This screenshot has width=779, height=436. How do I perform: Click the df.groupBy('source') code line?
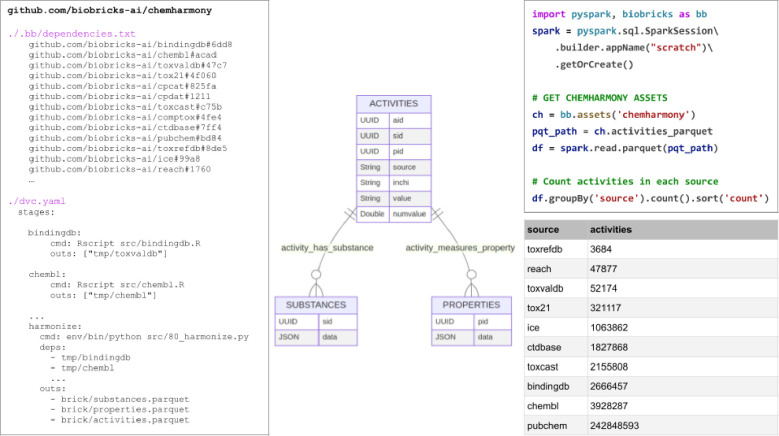point(650,198)
